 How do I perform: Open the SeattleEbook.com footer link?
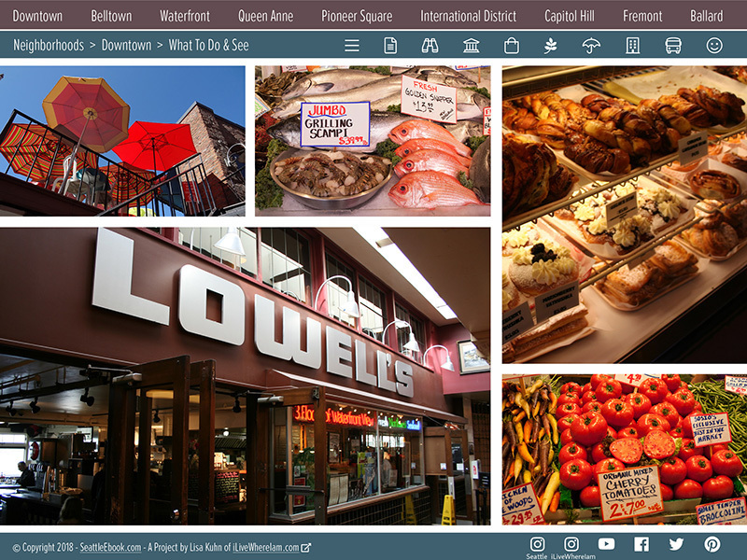tap(110, 548)
